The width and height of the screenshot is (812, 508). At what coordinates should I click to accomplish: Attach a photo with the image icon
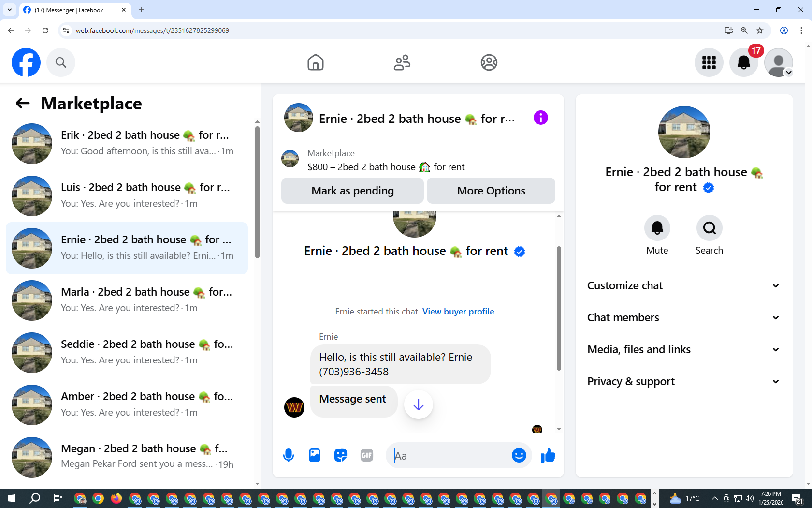click(x=315, y=455)
